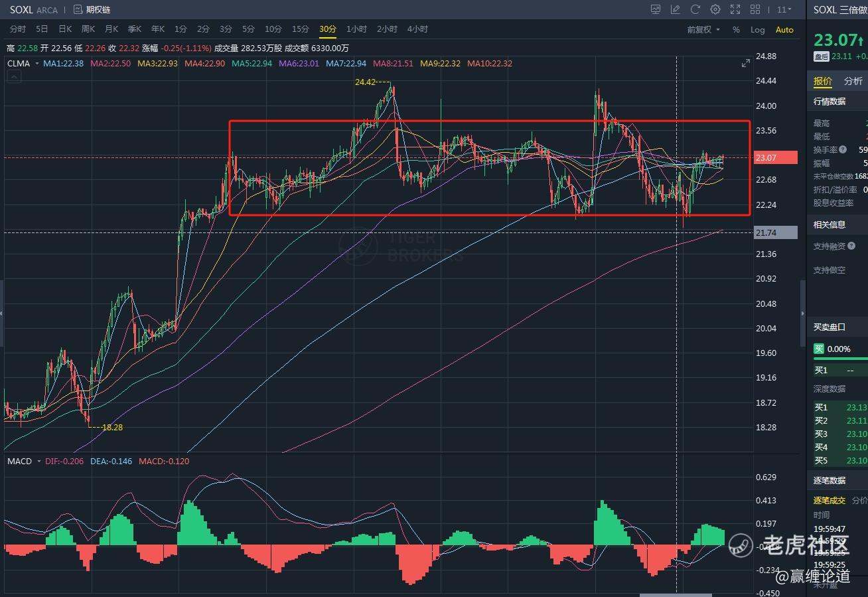Click the DIF:-0.206 MACD value
This screenshot has height=597, width=868.
64,461
